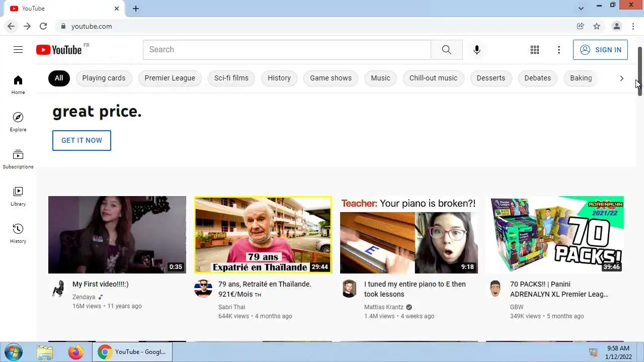The height and width of the screenshot is (362, 644).
Task: Go forward in Chrome
Action: [27, 26]
